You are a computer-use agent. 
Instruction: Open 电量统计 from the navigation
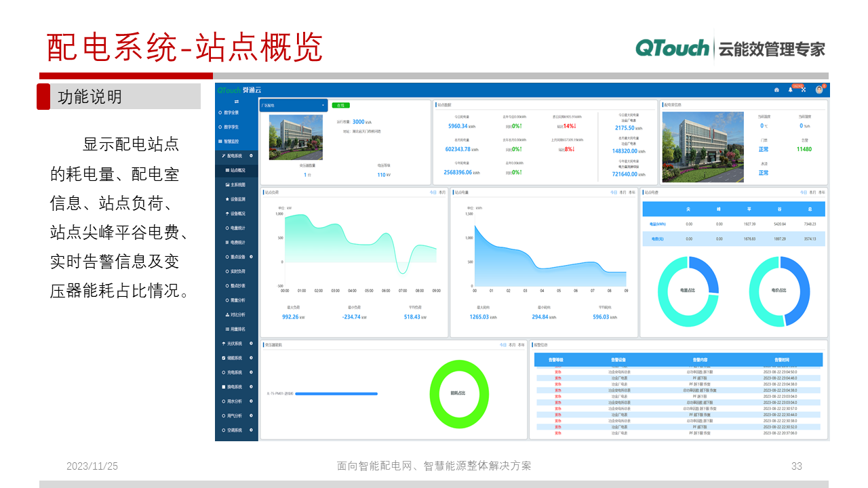(x=237, y=226)
